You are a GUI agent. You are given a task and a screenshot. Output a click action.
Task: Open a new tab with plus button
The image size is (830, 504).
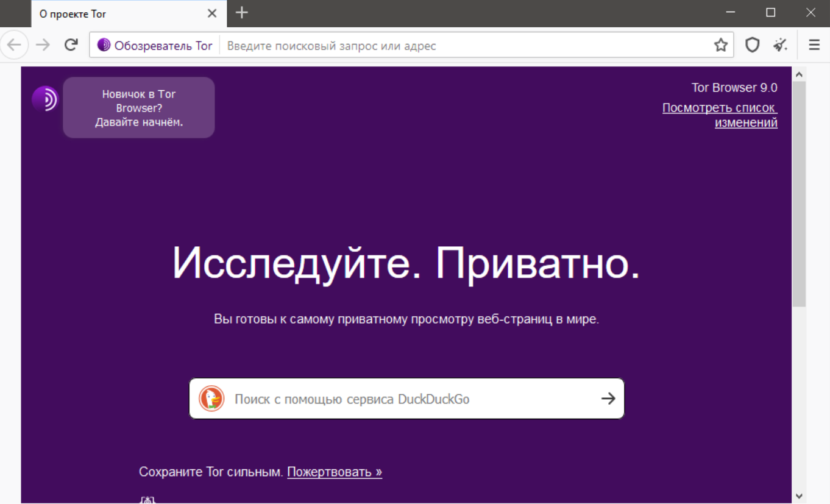pyautogui.click(x=242, y=13)
